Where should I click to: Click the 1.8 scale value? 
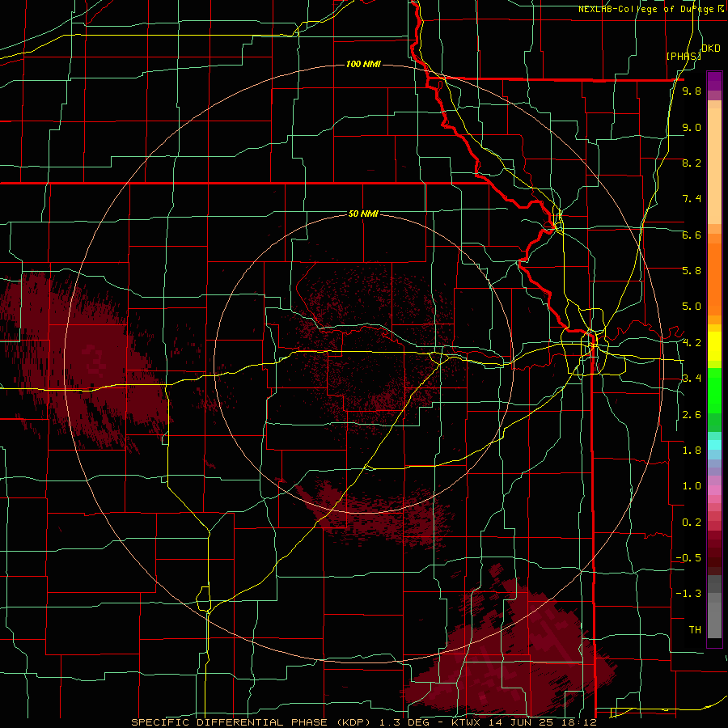692,451
